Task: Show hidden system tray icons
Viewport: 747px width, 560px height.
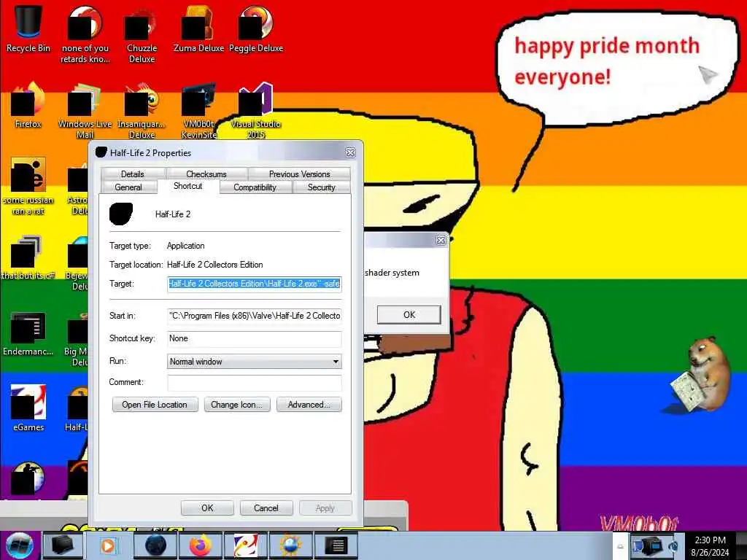Action: click(620, 546)
